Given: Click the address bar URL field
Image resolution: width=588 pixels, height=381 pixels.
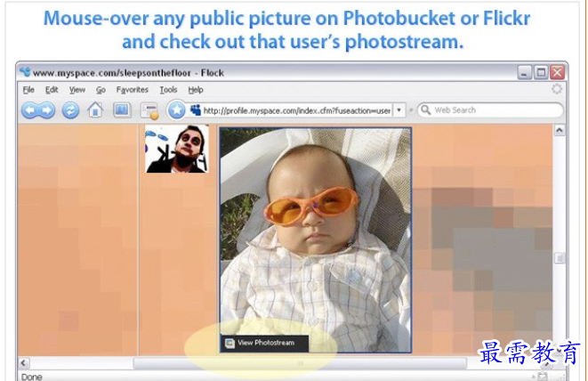Looking at the screenshot, I should (296, 110).
